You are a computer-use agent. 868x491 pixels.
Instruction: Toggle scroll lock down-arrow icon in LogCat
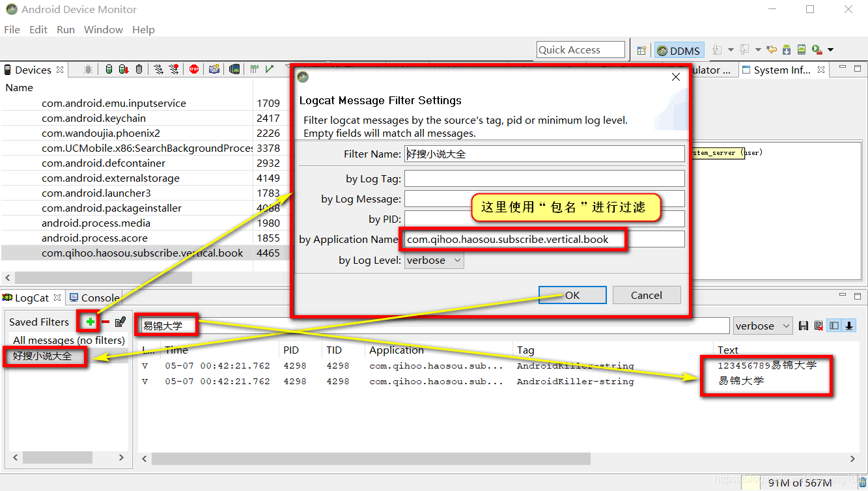(849, 326)
